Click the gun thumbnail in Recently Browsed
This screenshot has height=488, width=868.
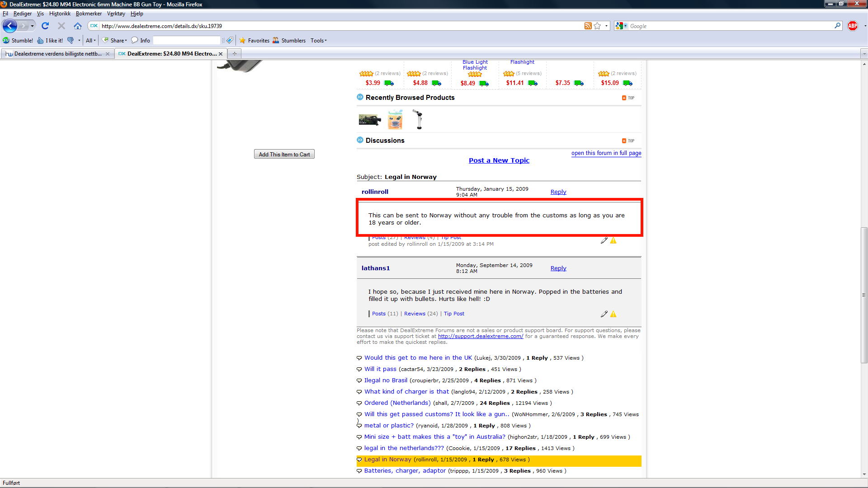point(370,120)
